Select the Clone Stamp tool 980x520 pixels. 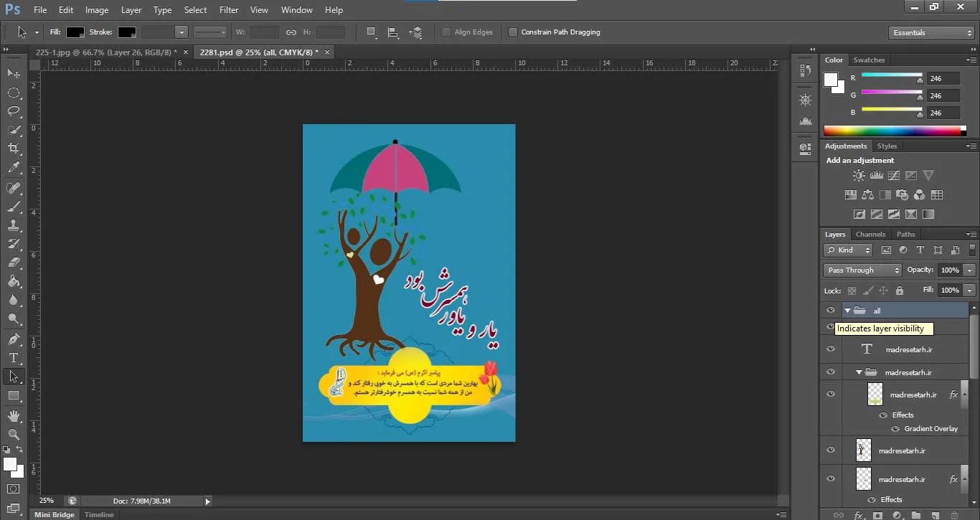point(14,224)
